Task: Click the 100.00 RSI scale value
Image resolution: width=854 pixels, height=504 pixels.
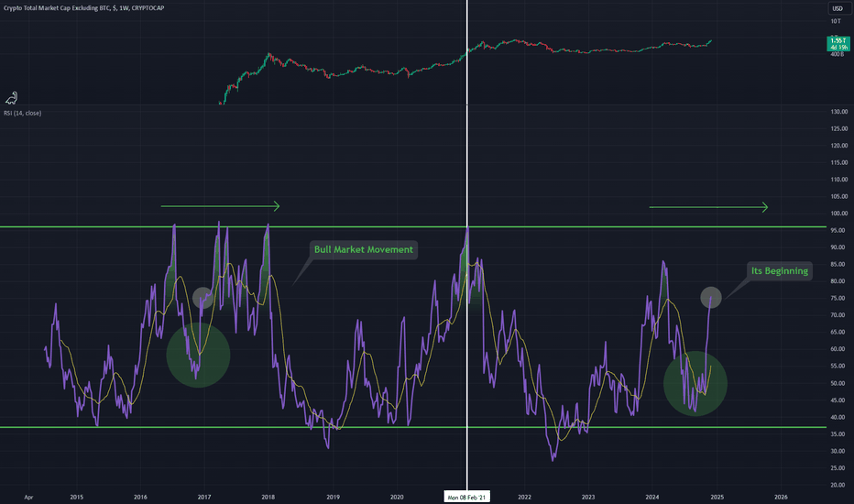Action: coord(838,213)
